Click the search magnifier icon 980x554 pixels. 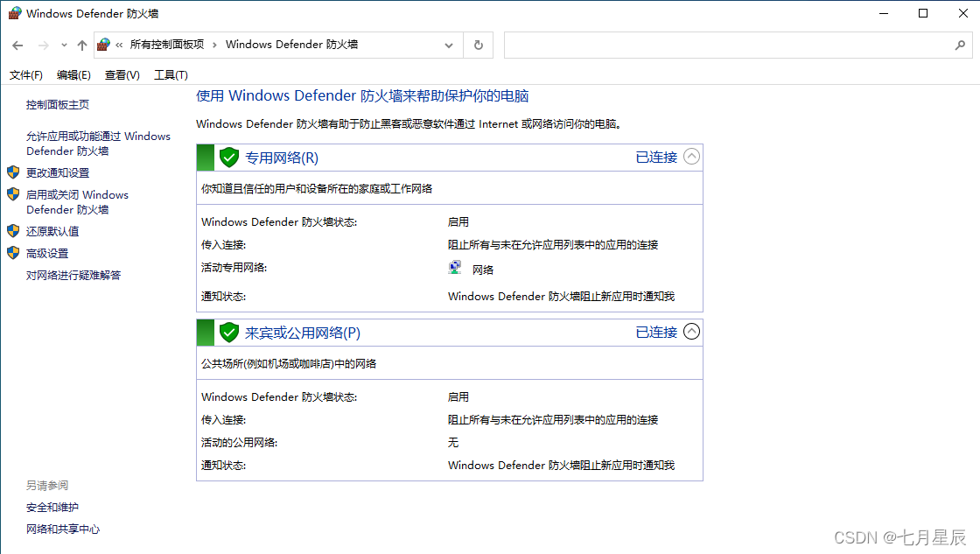point(960,45)
